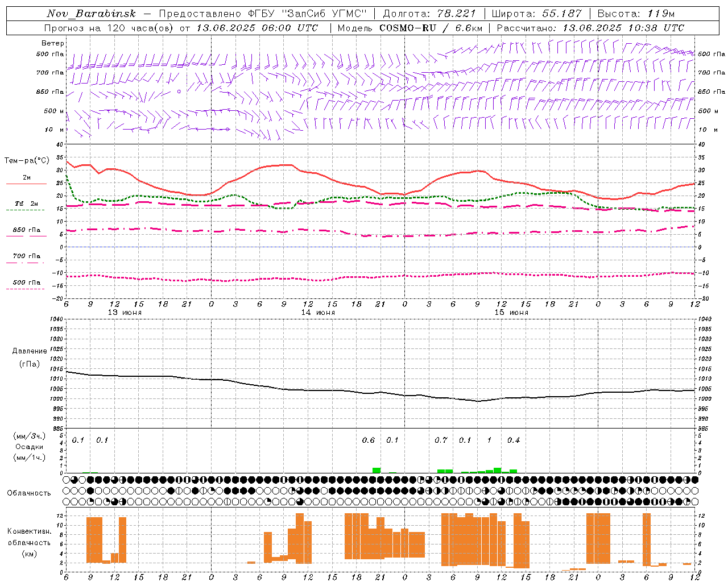Click the dash-dot 700 гПа temperature legend entry
Image resolution: width=728 pixels, height=582 pixels.
tap(26, 259)
